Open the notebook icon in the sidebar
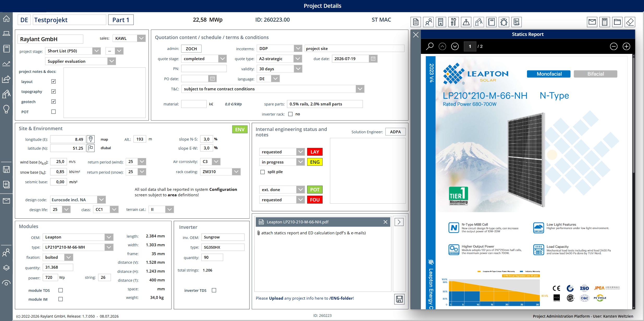This screenshot has height=321, width=644. pos(6,48)
